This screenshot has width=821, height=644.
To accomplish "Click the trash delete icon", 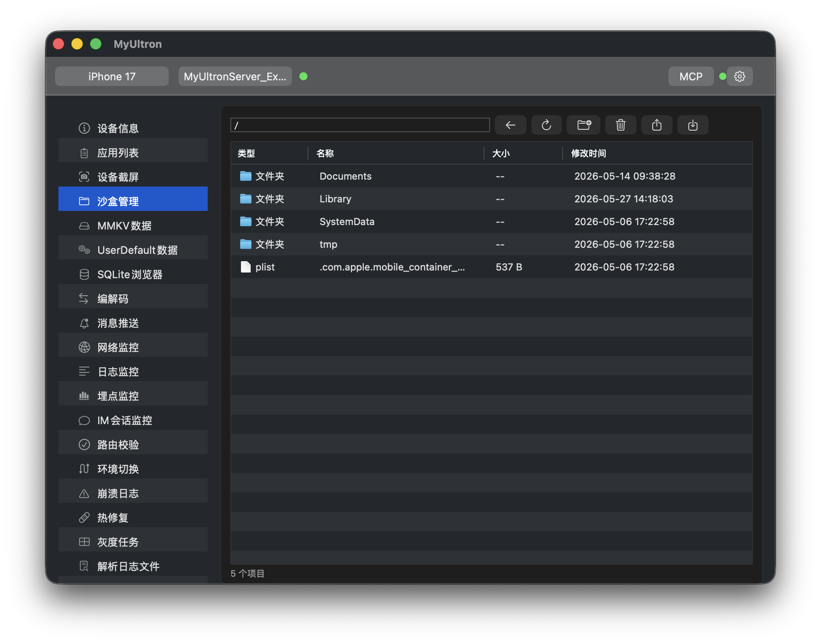I will (621, 125).
